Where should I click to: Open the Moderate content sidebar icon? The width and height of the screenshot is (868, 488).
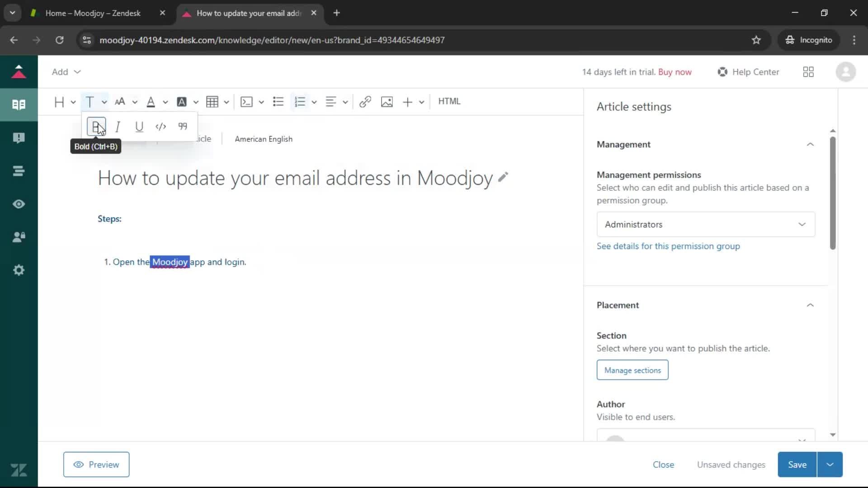click(x=19, y=138)
